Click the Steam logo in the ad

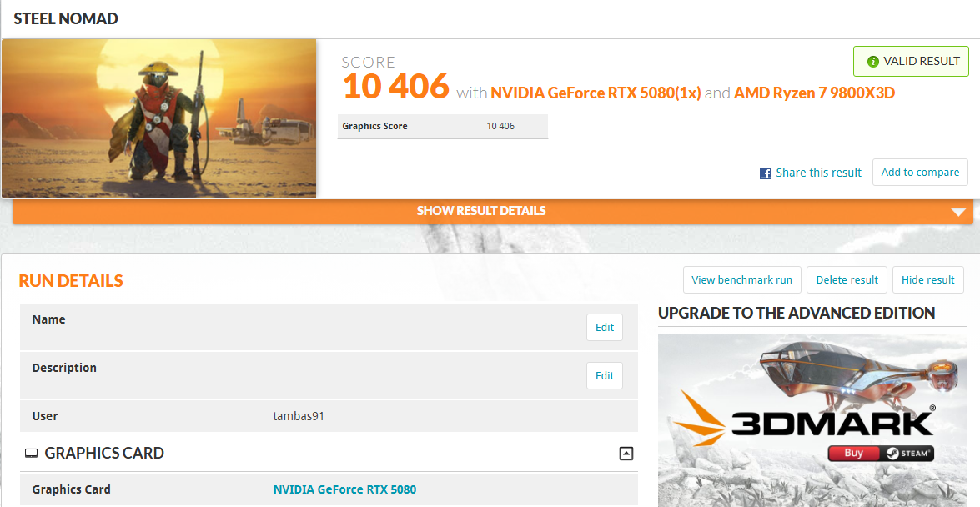907,454
